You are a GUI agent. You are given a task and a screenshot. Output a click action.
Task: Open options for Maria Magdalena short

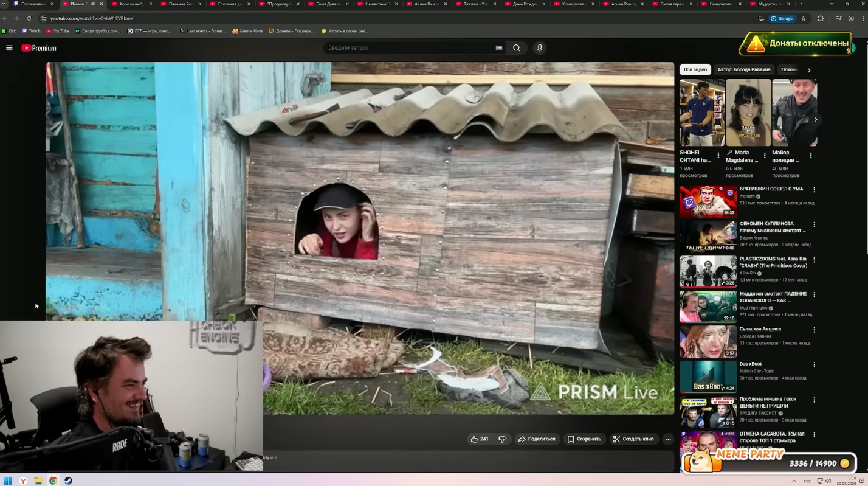pos(765,155)
